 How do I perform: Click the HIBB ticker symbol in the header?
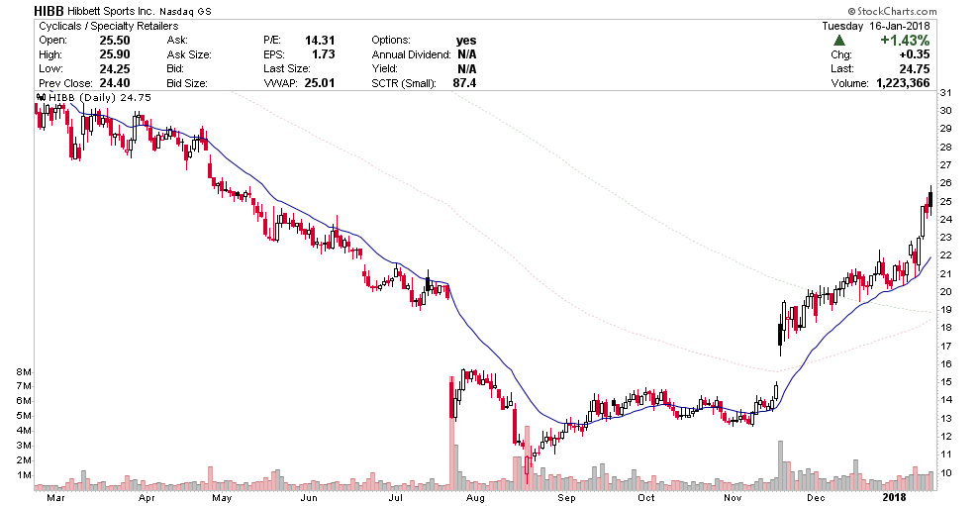pos(49,11)
